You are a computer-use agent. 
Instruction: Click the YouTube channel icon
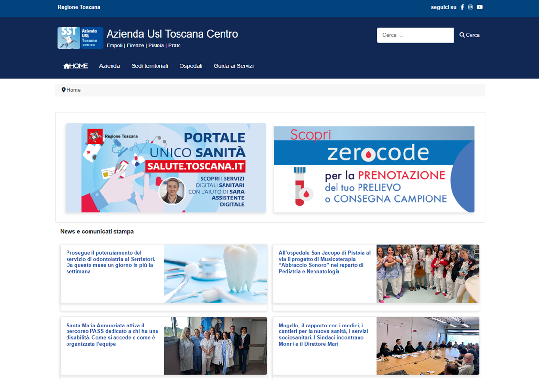pyautogui.click(x=479, y=7)
